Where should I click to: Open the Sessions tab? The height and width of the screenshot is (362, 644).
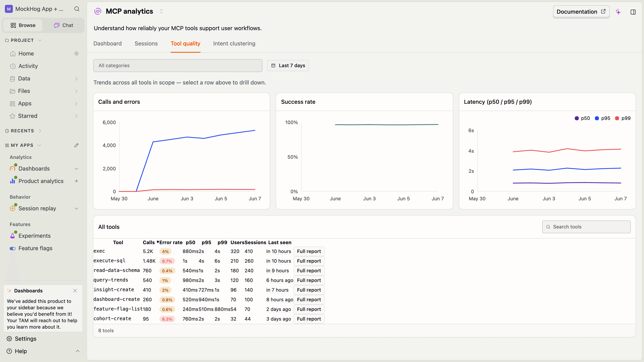click(146, 43)
